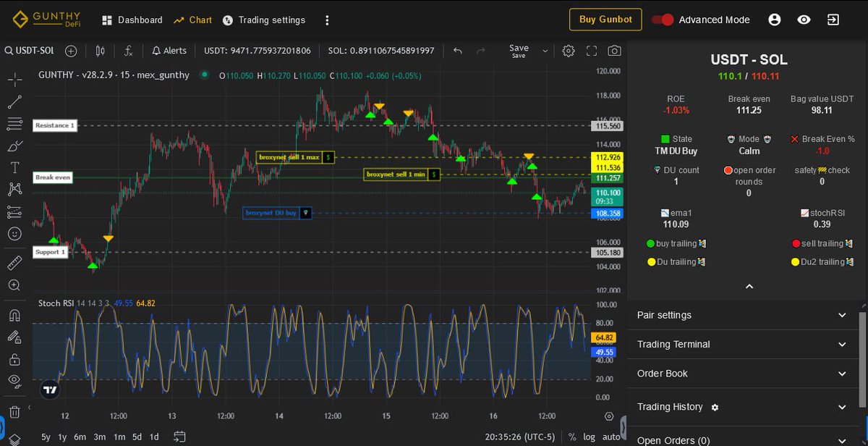
Task: Toggle hide all drawings eye icon
Action: tap(14, 380)
